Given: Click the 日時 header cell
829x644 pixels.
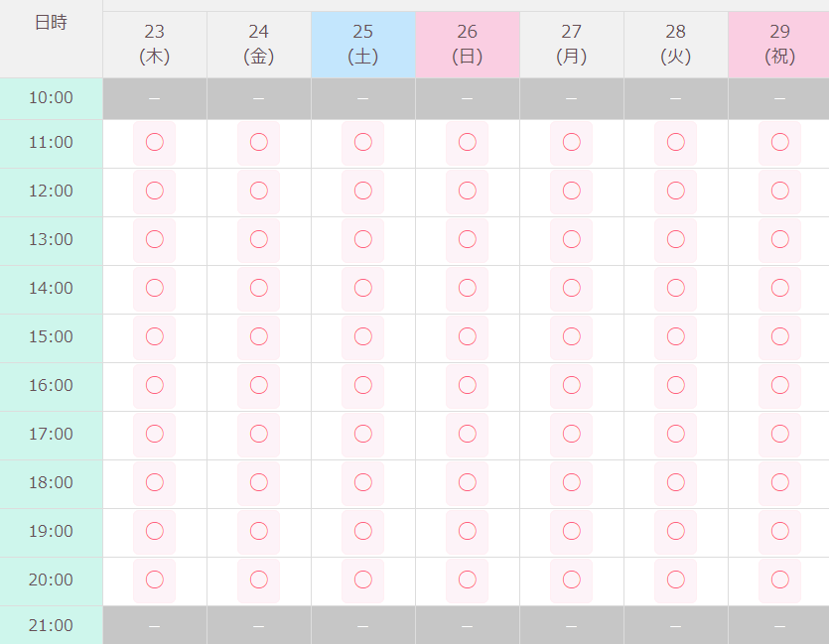Looking at the screenshot, I should click(x=51, y=23).
